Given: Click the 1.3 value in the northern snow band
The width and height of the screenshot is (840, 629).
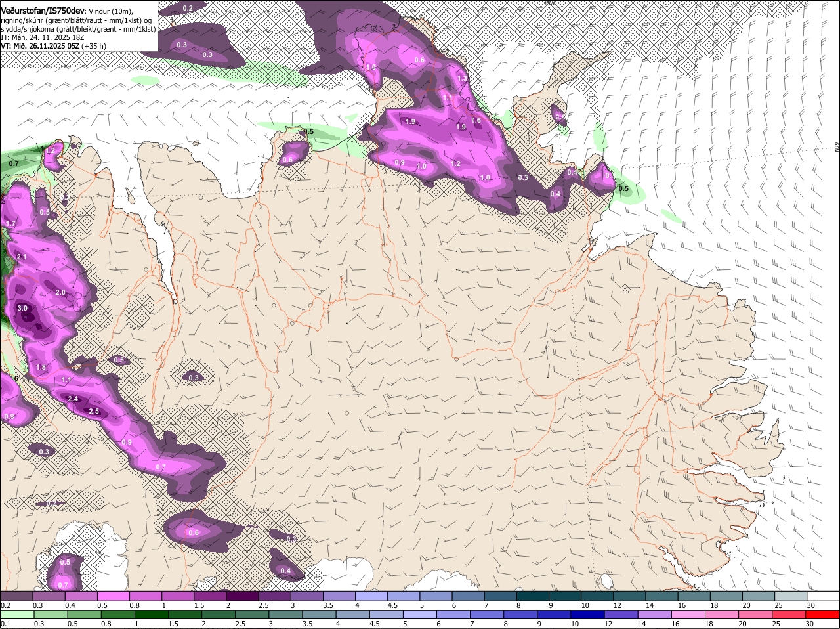Looking at the screenshot, I should (x=462, y=78).
